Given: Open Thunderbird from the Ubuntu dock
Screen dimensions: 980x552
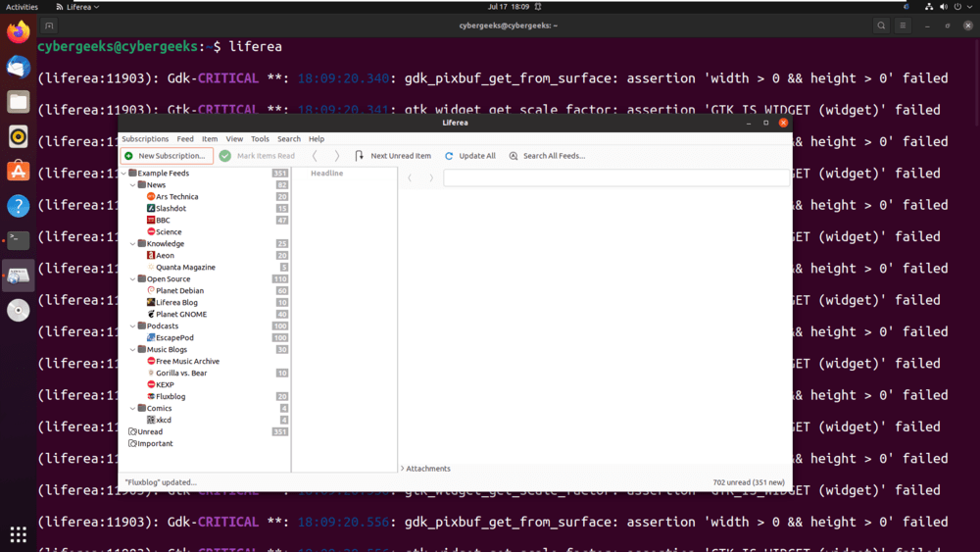Looking at the screenshot, I should [x=18, y=67].
